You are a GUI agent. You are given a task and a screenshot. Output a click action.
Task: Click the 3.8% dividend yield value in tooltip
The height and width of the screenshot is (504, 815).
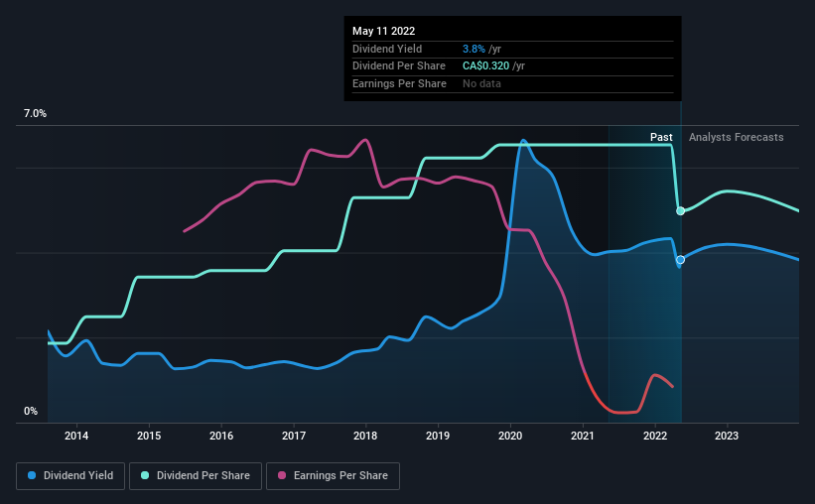click(474, 49)
